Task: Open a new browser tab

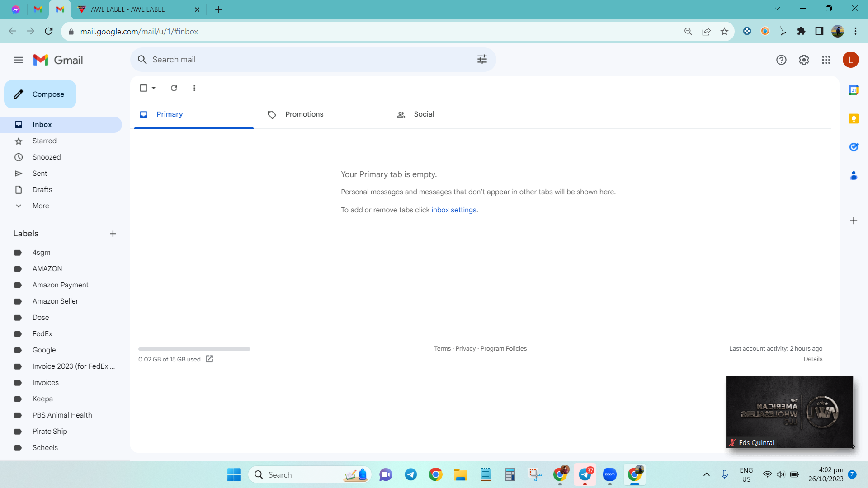Action: (x=219, y=9)
